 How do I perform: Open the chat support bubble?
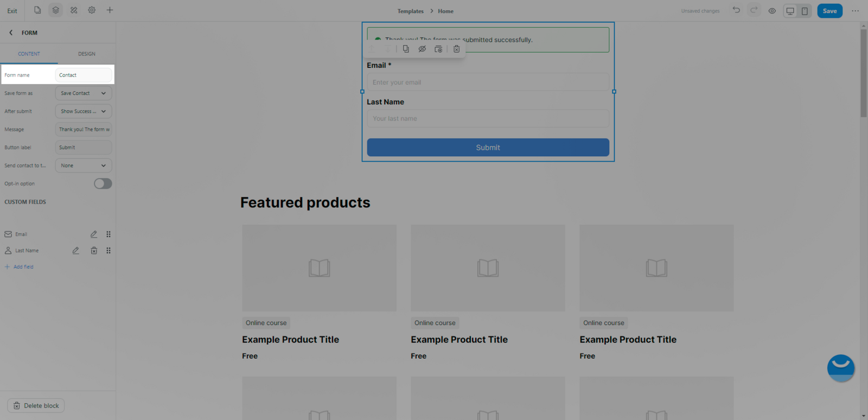click(840, 368)
